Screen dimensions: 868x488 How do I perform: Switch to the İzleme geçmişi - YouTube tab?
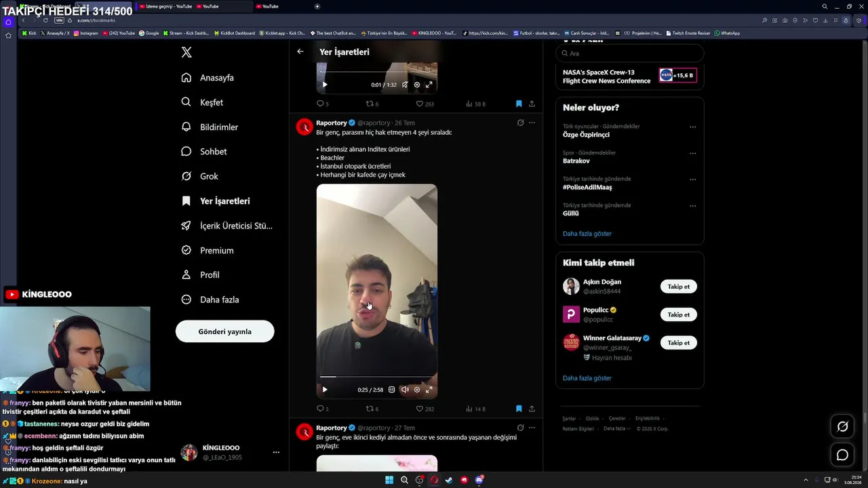point(165,6)
